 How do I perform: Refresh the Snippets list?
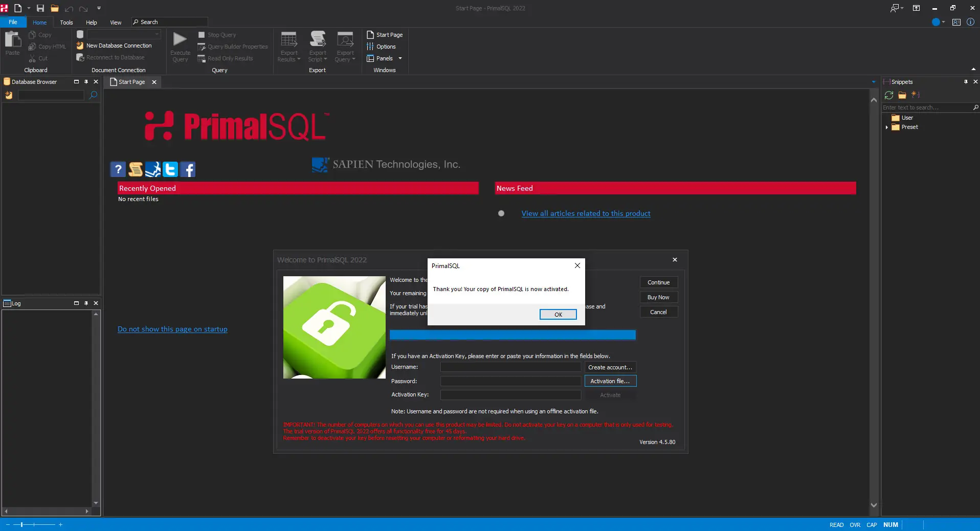coord(889,95)
